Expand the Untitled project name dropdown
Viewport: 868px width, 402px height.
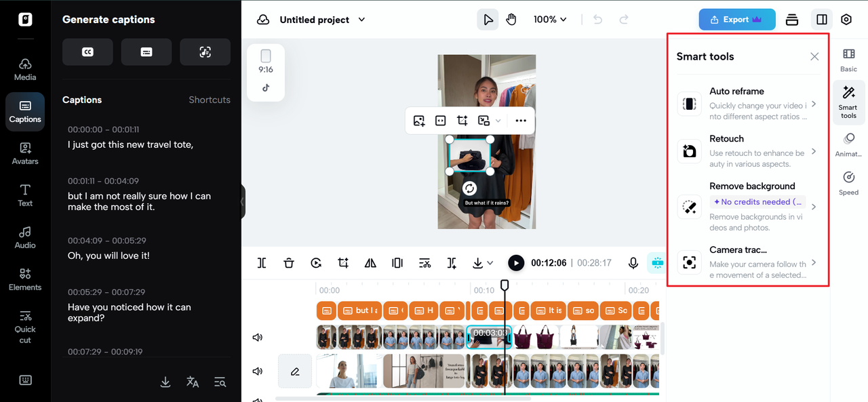point(361,20)
